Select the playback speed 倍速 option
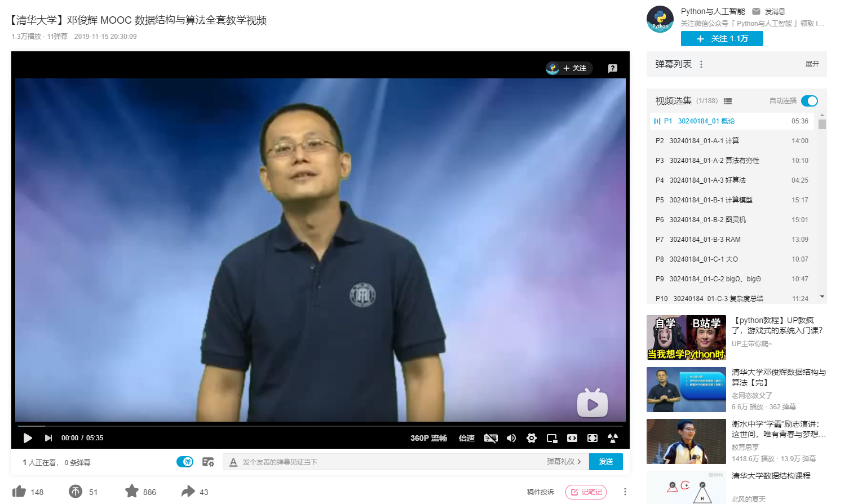This screenshot has height=504, width=849. [467, 438]
